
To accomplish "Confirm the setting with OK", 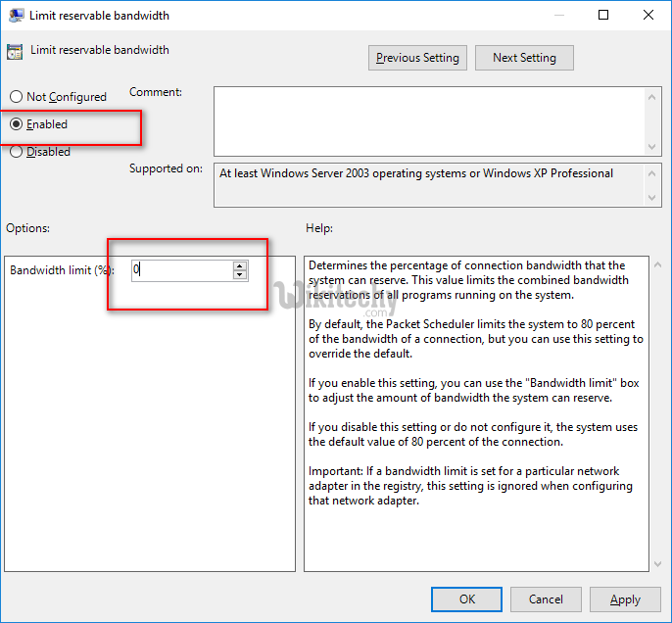I will coord(467,599).
